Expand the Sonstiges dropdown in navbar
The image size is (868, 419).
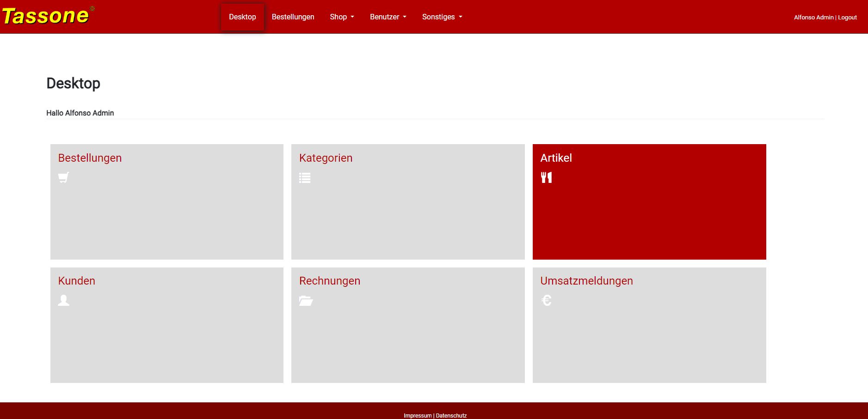click(442, 17)
